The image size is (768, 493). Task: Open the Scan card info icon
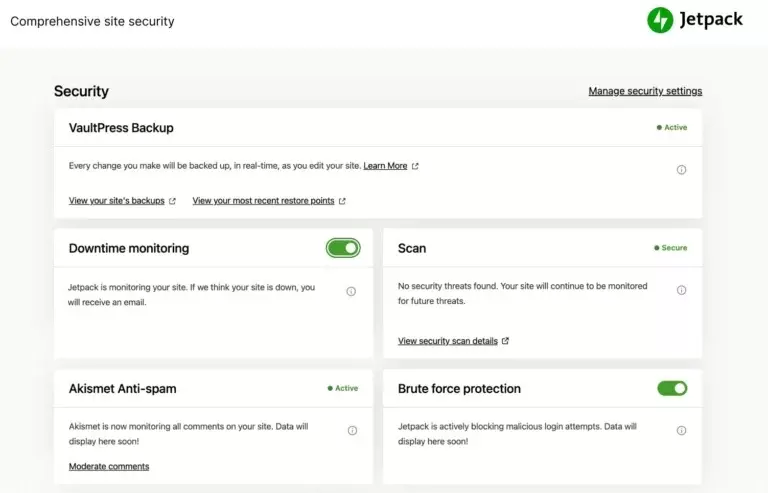(681, 290)
